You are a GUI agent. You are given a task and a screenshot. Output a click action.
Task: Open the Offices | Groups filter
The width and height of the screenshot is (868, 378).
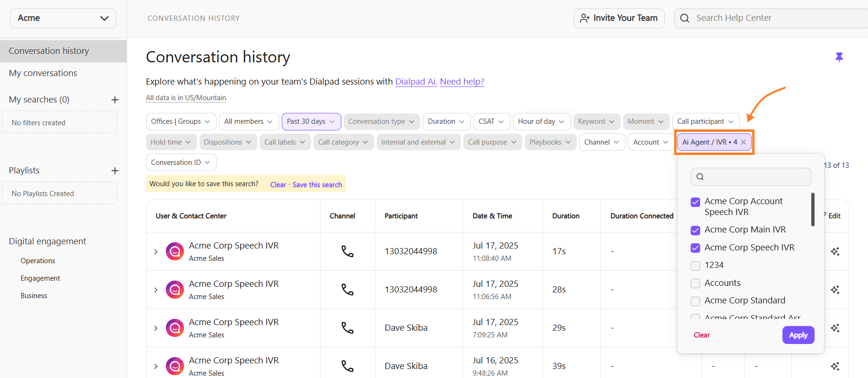click(x=181, y=121)
